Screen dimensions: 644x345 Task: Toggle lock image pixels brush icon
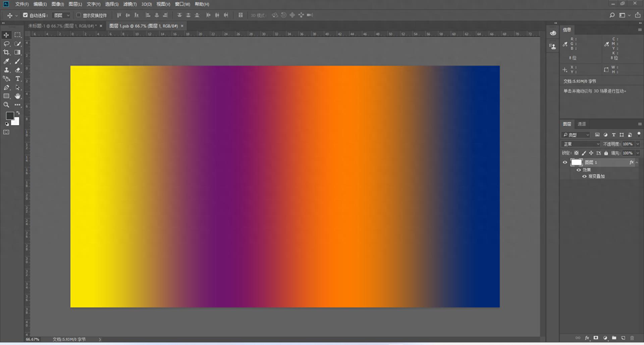tap(584, 153)
